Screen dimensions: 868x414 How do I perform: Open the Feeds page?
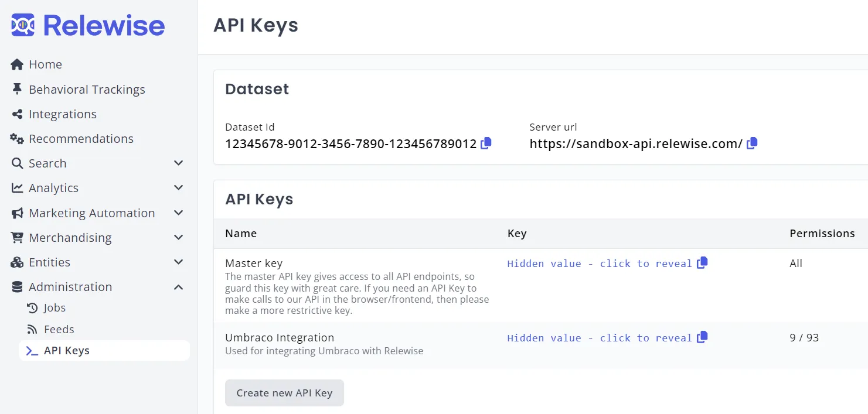59,330
